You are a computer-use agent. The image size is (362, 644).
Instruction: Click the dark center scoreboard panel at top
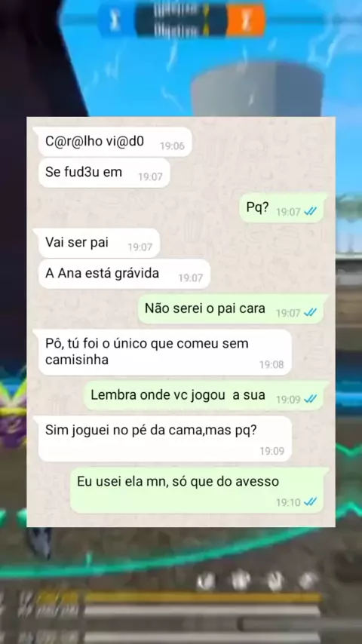click(x=181, y=20)
